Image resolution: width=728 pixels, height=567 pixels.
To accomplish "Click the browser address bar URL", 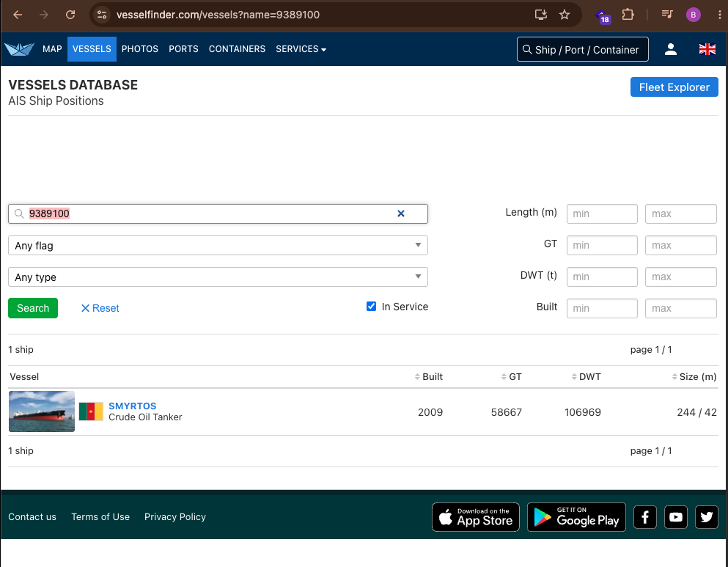I will click(x=218, y=15).
